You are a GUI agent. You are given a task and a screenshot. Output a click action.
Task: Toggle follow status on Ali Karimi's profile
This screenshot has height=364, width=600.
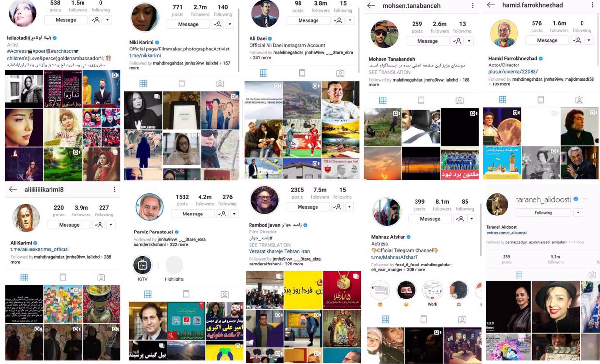click(99, 225)
